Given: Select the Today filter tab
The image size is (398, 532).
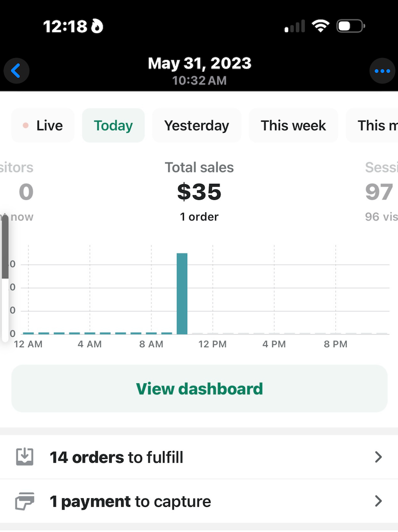Looking at the screenshot, I should click(x=113, y=125).
